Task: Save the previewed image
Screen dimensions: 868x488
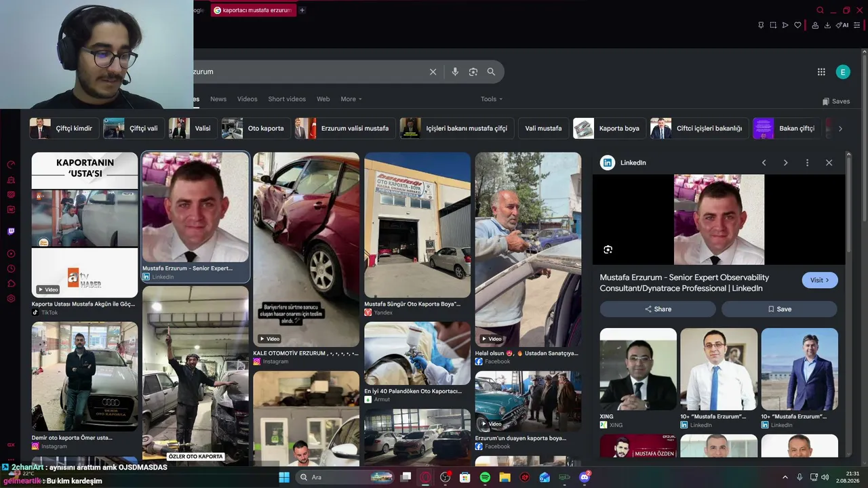Action: point(780,309)
